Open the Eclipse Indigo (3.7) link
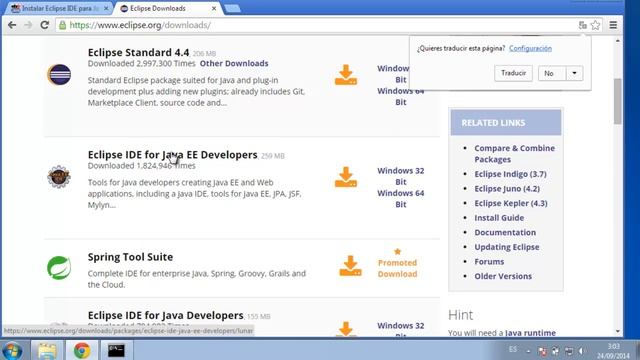The height and width of the screenshot is (360, 640). (x=510, y=174)
